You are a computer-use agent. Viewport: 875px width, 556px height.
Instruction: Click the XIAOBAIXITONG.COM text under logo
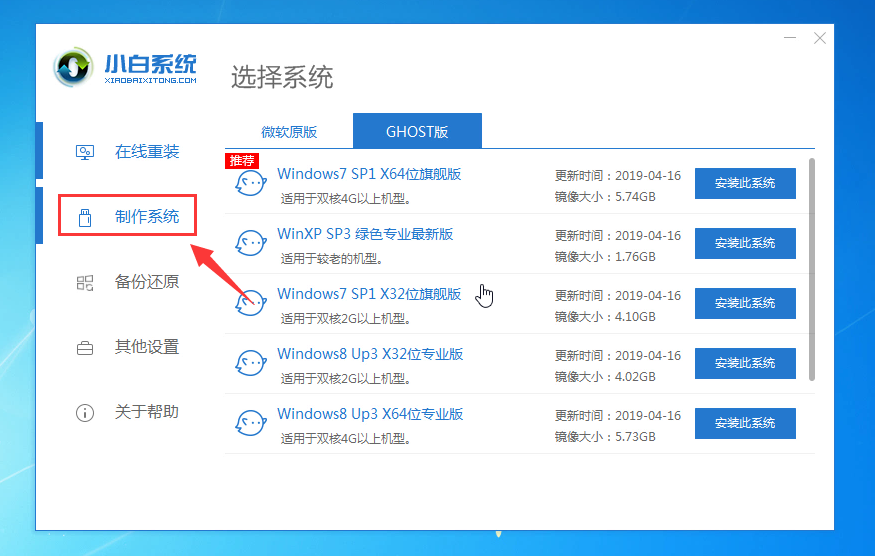pos(151,80)
